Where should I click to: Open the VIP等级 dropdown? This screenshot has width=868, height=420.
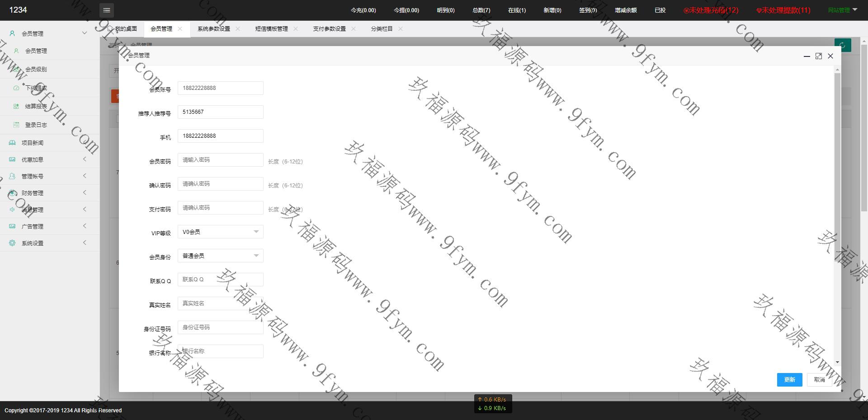220,232
